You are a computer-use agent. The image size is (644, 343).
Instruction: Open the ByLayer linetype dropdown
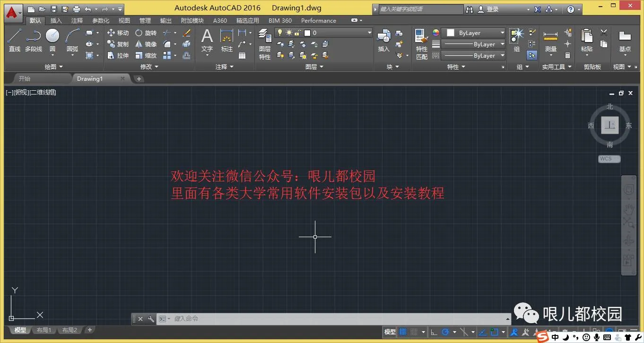pos(474,55)
